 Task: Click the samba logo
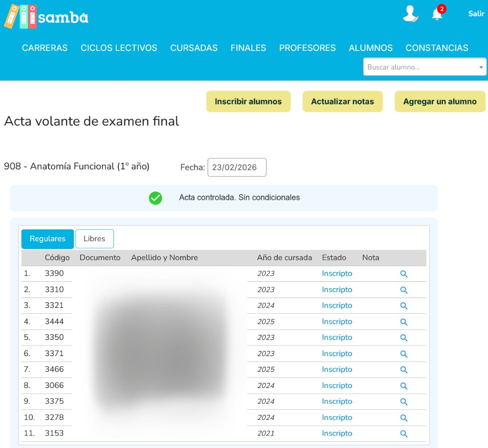[x=45, y=17]
